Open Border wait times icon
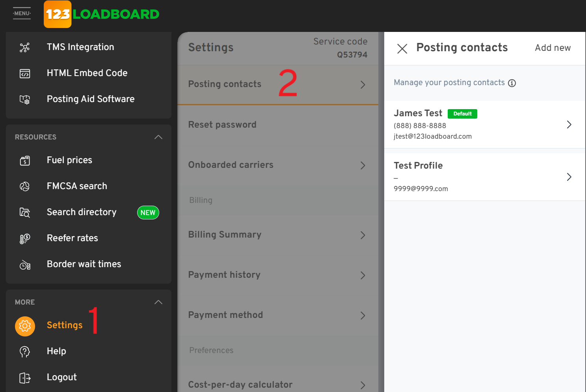This screenshot has height=392, width=586. coord(25,265)
